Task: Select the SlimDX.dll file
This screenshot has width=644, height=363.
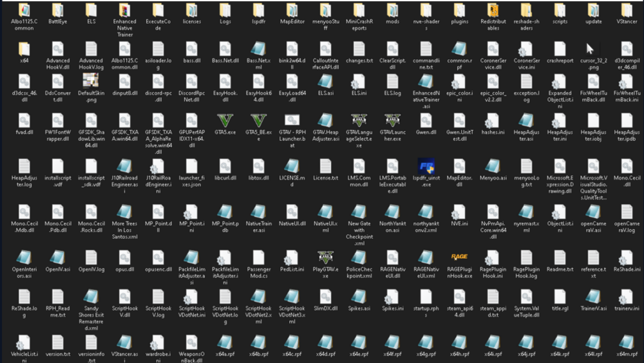Action: pyautogui.click(x=325, y=297)
